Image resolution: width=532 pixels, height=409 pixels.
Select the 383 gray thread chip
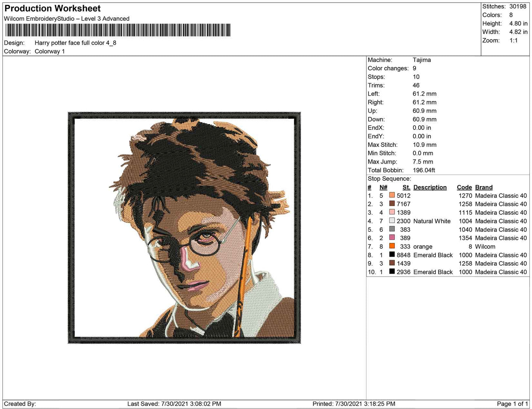391,230
